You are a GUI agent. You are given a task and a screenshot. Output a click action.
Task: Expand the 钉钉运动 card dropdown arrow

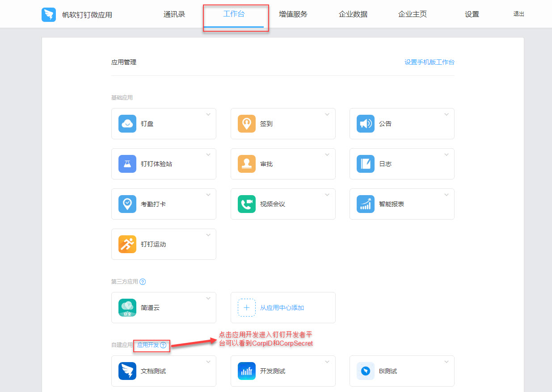tap(208, 235)
